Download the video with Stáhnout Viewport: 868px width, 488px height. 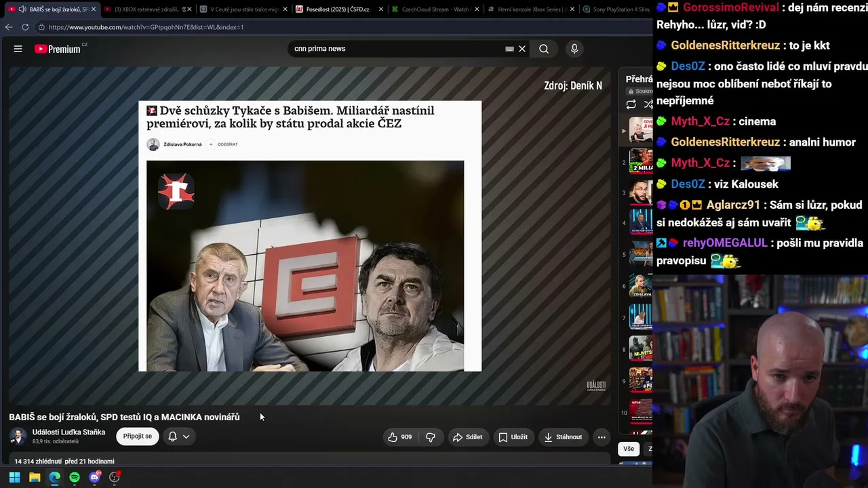[563, 437]
